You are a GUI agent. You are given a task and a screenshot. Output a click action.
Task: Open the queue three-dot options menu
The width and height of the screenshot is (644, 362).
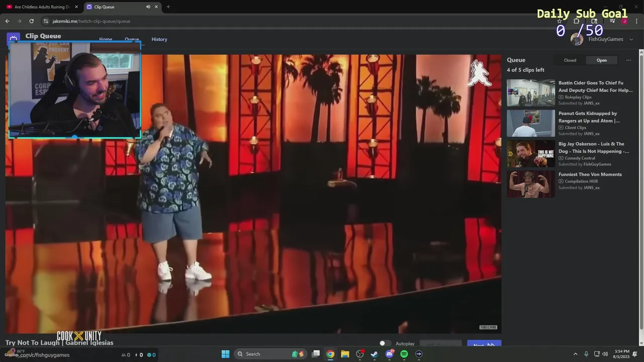pos(628,60)
